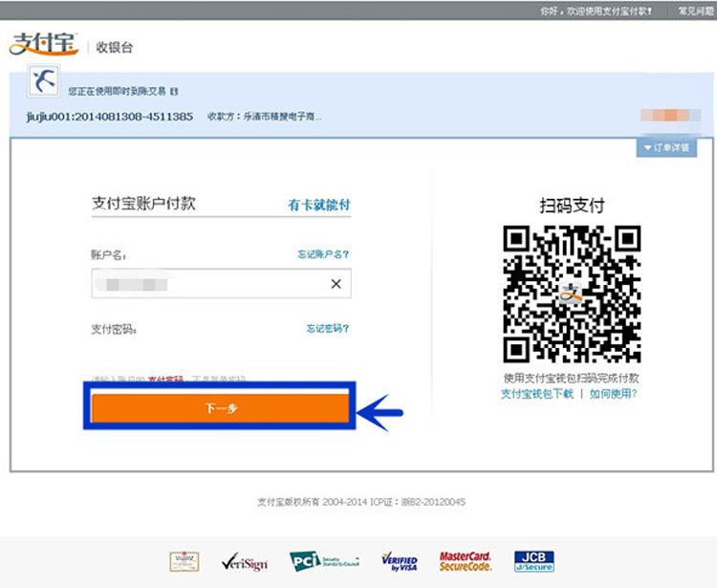Click the MasterCard SecureCode badge
717x588 pixels.
465,561
